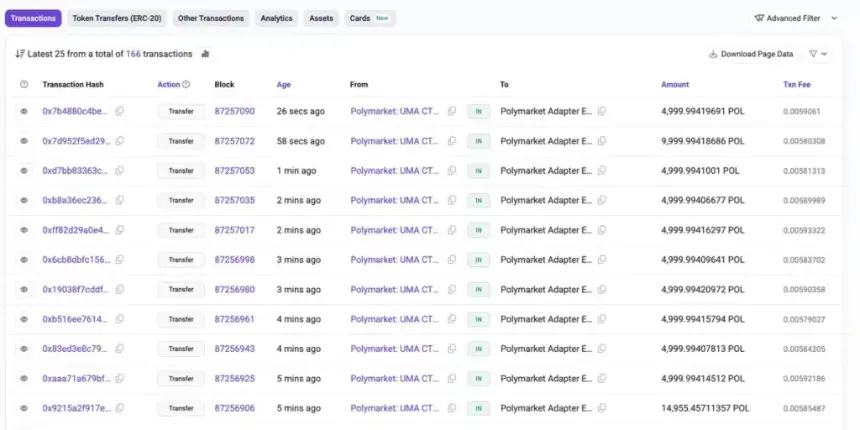Open transaction hash 0x9215a2f917e link
The image size is (860, 430).
pyautogui.click(x=77, y=408)
